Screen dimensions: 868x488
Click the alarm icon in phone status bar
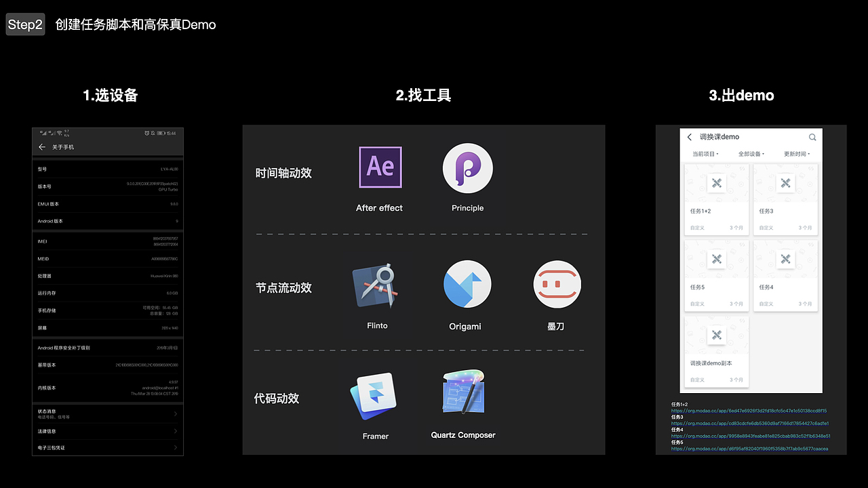[x=147, y=134]
